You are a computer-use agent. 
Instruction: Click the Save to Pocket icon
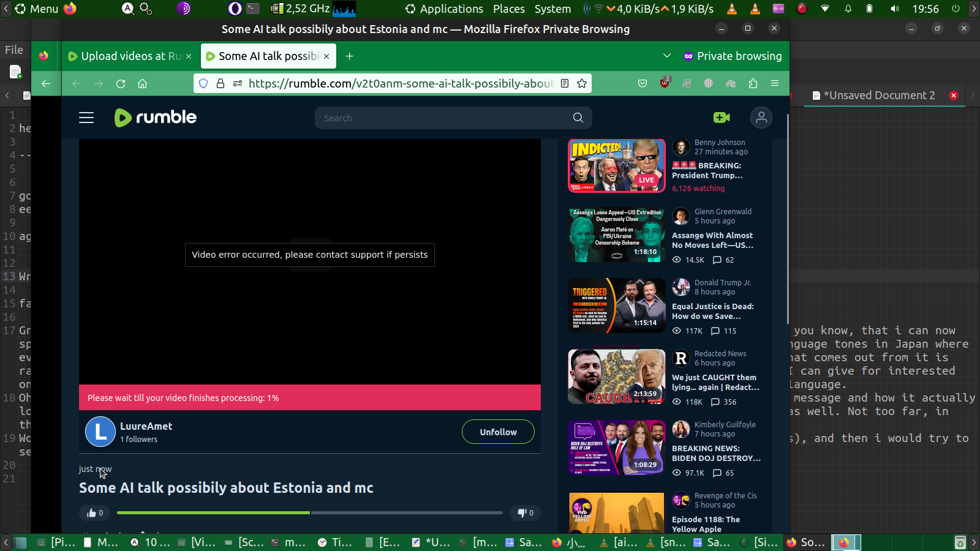[643, 84]
